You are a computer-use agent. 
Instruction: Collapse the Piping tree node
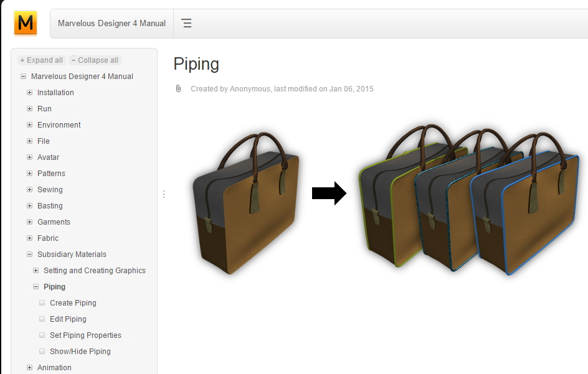click(36, 287)
